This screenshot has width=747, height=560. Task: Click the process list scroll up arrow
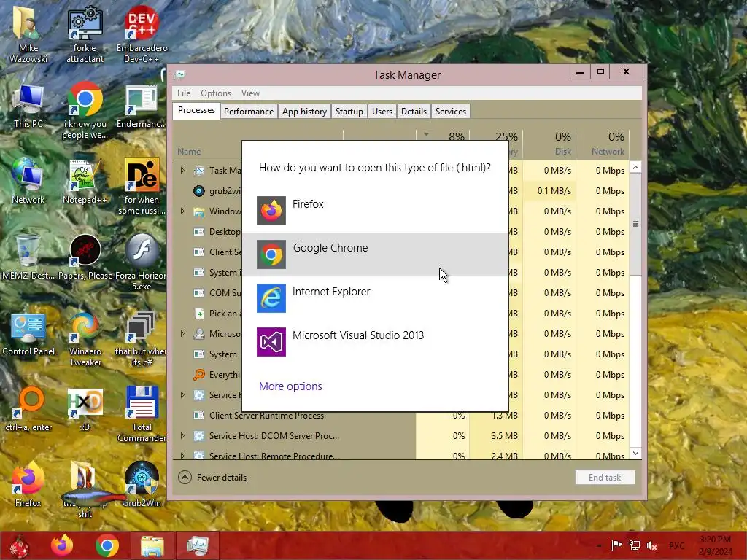635,168
